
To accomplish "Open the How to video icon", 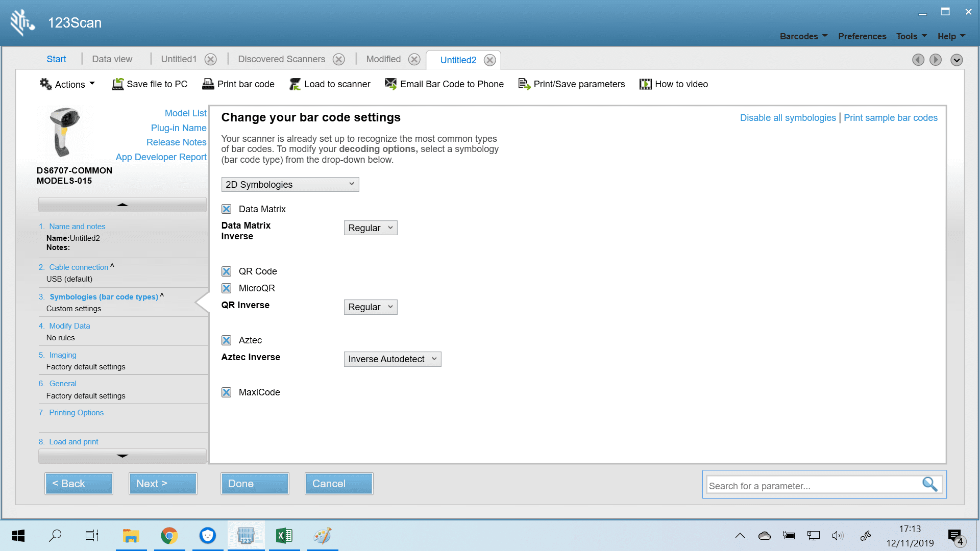I will point(645,84).
